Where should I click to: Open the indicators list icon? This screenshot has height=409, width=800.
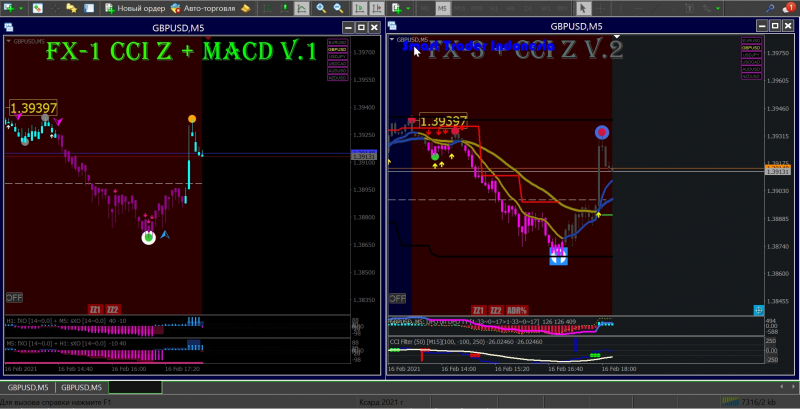(x=396, y=8)
